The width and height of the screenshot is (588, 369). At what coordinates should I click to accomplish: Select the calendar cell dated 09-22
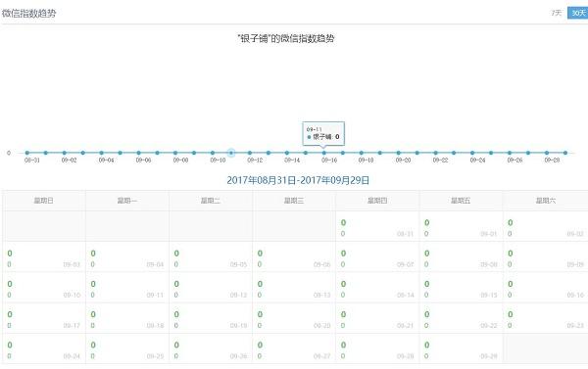click(x=461, y=318)
